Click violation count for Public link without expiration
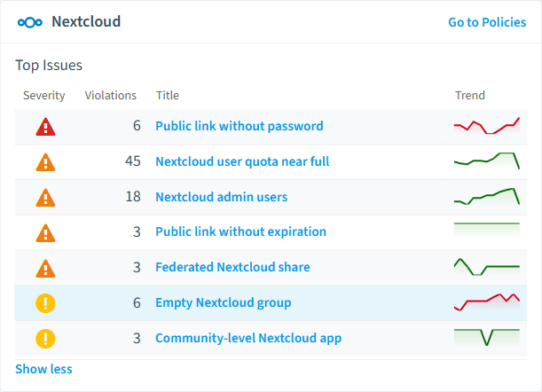The height and width of the screenshot is (392, 542). [137, 232]
